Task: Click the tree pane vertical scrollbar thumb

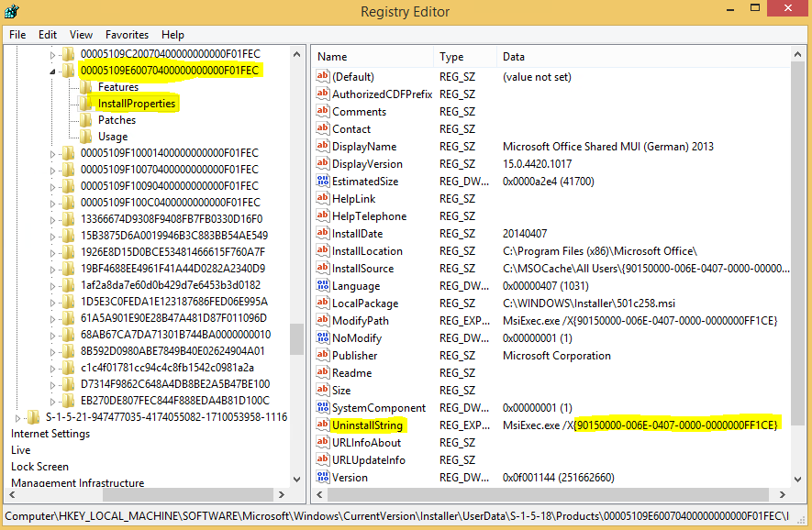Action: (x=296, y=339)
